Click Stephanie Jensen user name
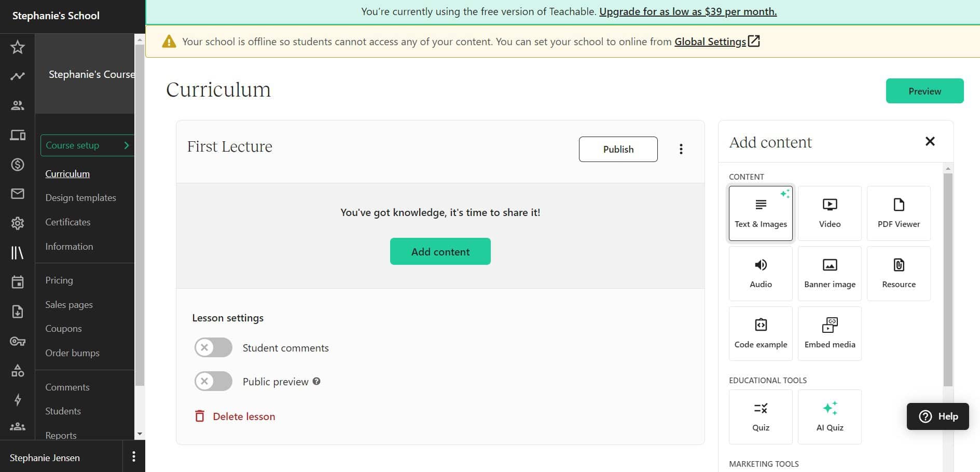 (45, 458)
